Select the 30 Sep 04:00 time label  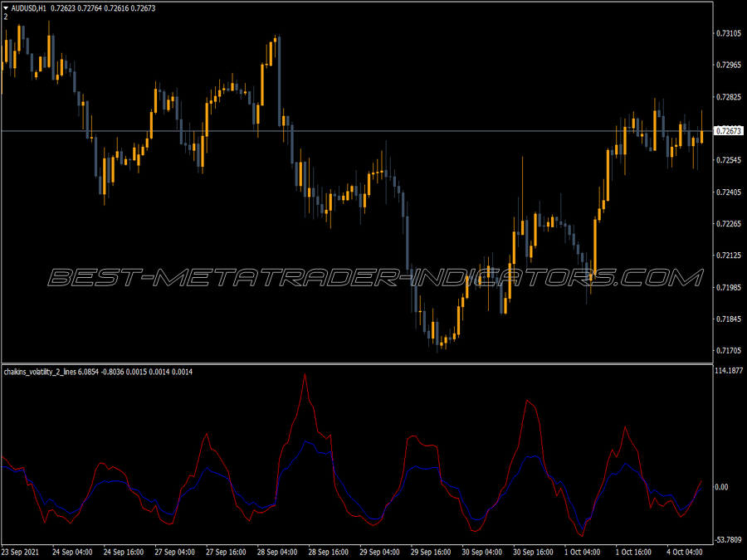[481, 552]
